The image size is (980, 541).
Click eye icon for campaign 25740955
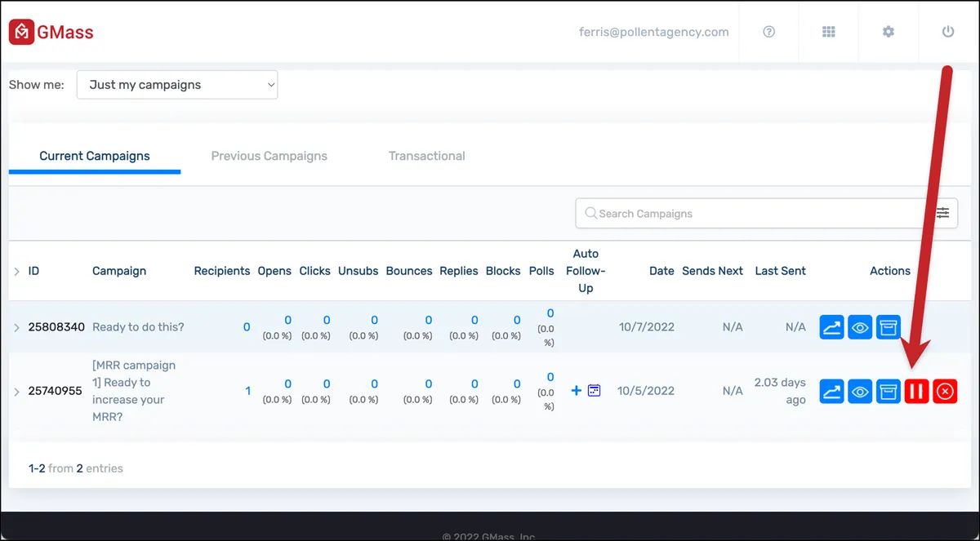[x=860, y=392]
